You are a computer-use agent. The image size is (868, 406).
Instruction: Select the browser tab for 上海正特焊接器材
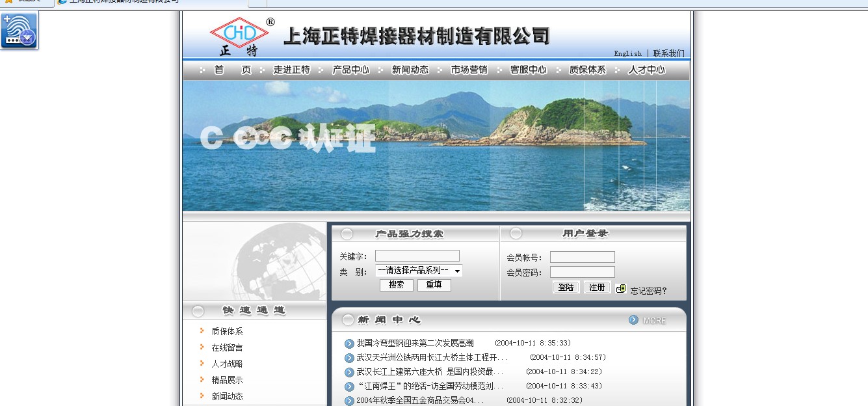(x=151, y=3)
